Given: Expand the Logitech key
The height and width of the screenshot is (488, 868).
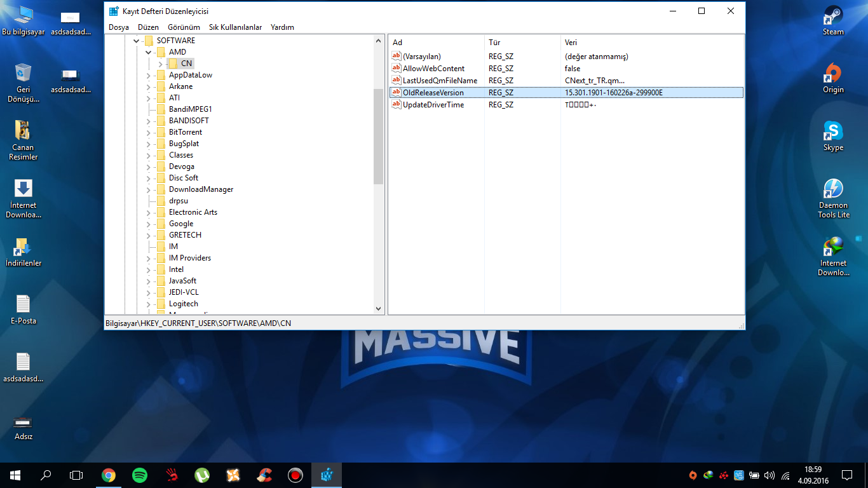Looking at the screenshot, I should pos(148,304).
